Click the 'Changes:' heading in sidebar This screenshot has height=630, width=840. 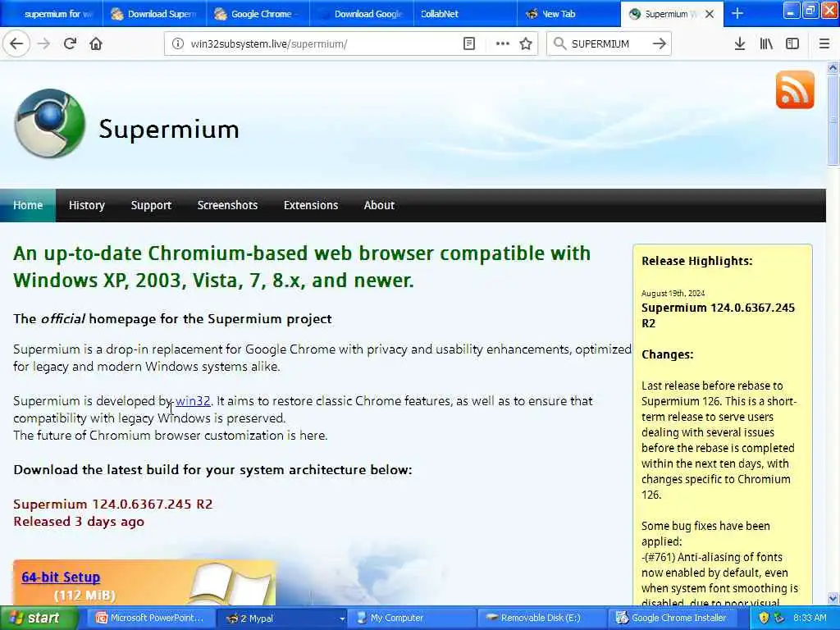668,354
